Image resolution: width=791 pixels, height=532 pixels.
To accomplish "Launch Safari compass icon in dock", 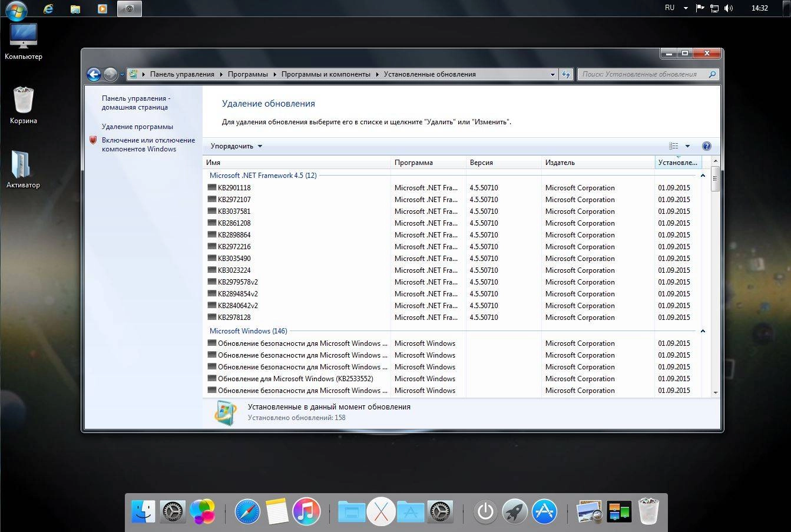I will pos(247,511).
